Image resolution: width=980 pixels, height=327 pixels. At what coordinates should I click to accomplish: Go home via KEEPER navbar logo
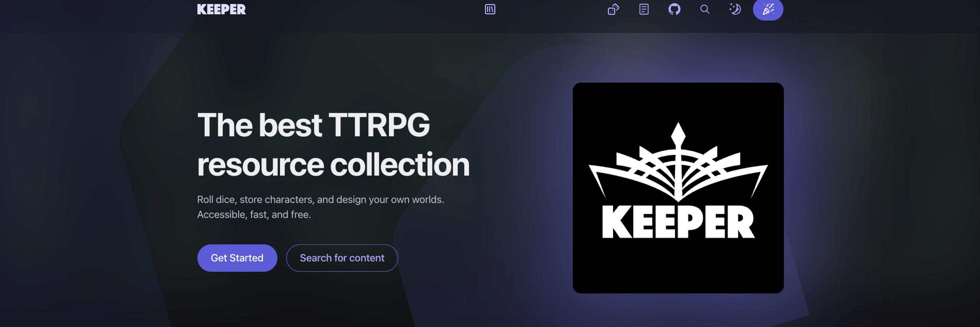(221, 9)
